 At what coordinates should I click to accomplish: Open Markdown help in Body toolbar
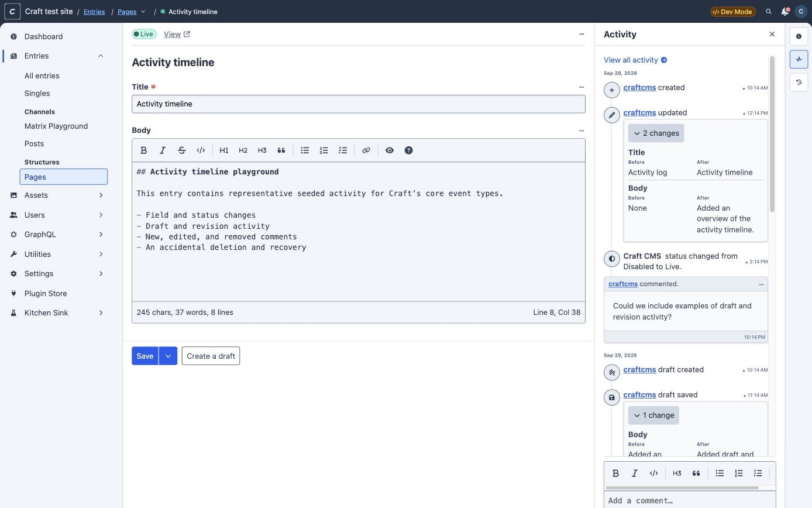[409, 150]
